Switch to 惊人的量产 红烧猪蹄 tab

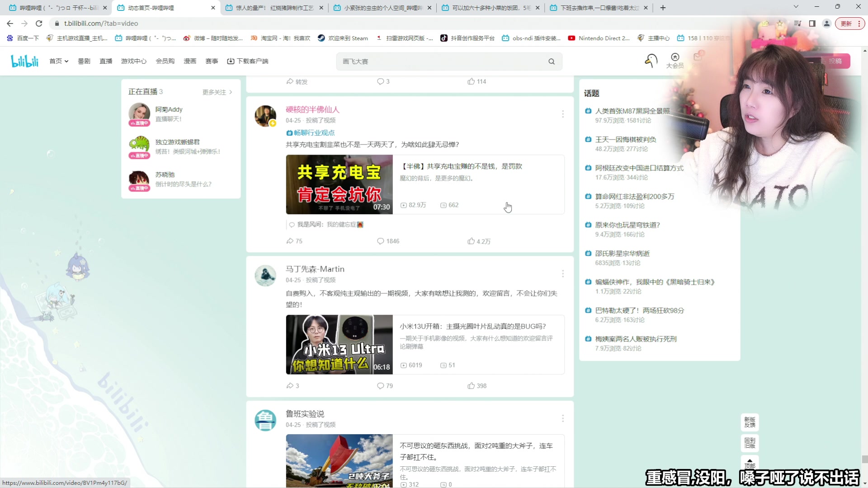pyautogui.click(x=274, y=8)
